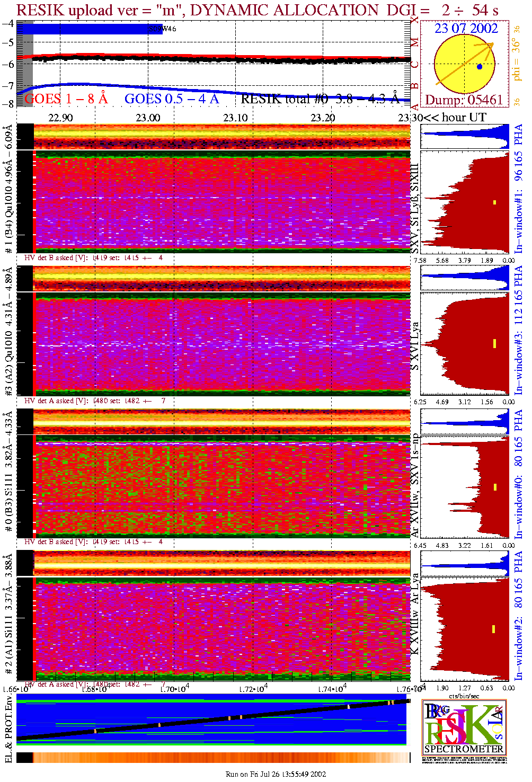Click the 23.00 hour tick label
Image resolution: width=532 pixels, height=782 pixels.
coord(148,118)
